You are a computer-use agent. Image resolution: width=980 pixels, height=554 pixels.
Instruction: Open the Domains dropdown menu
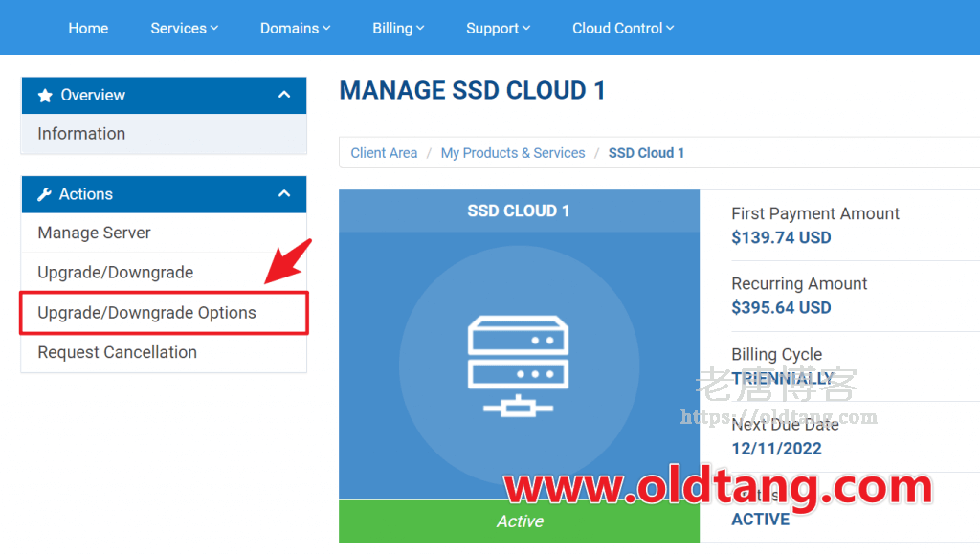(x=295, y=28)
